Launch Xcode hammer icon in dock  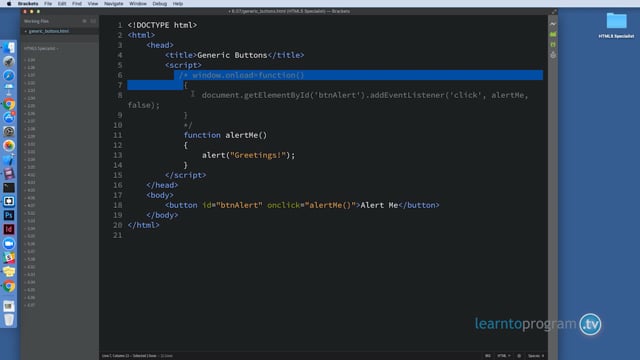pos(9,160)
